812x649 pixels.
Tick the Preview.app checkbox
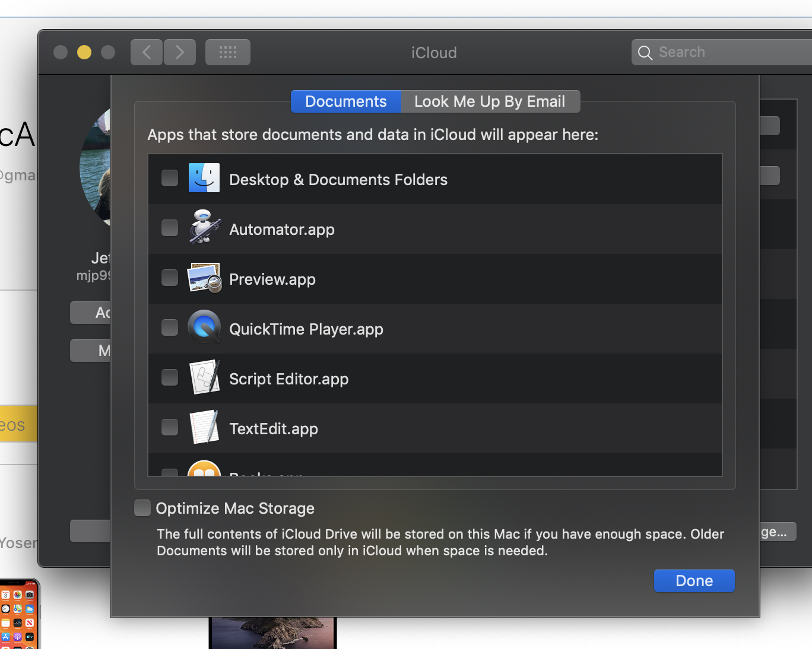[x=170, y=278]
